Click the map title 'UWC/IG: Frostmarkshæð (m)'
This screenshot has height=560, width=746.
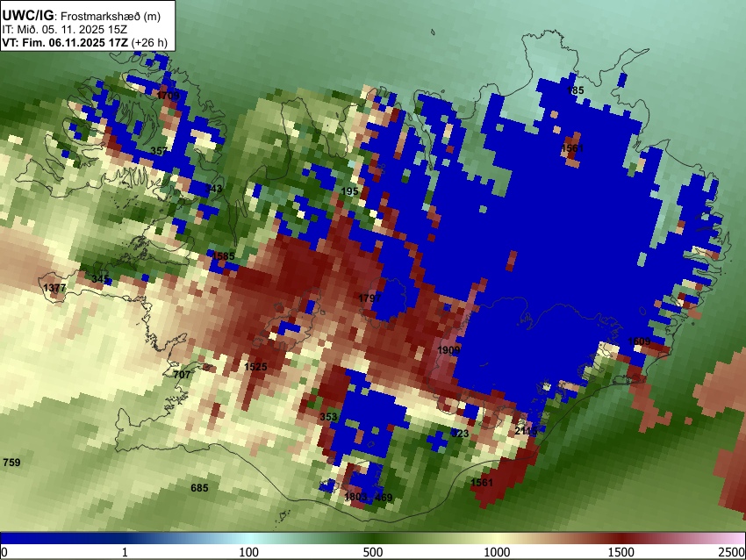pyautogui.click(x=82, y=16)
